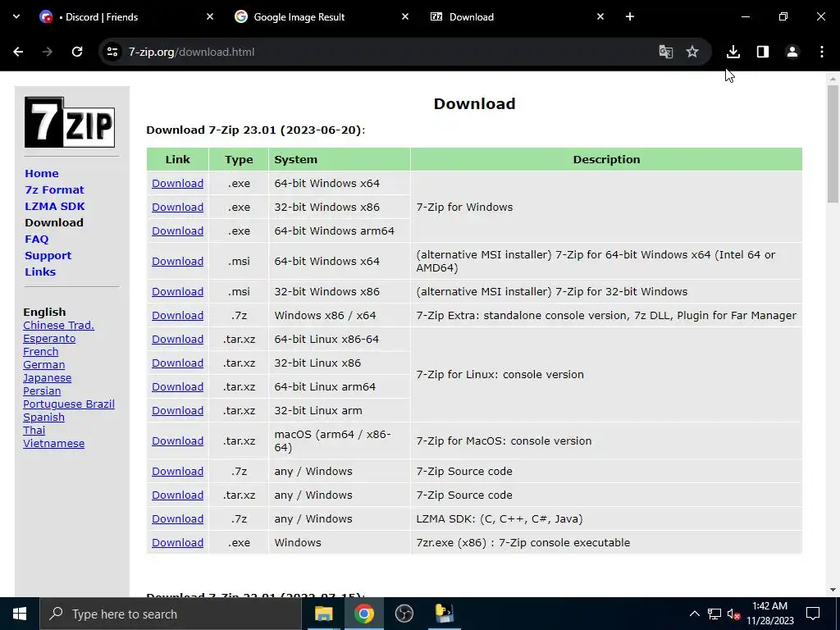Switch to Discord | Friends tab
The height and width of the screenshot is (630, 840).
coord(102,17)
